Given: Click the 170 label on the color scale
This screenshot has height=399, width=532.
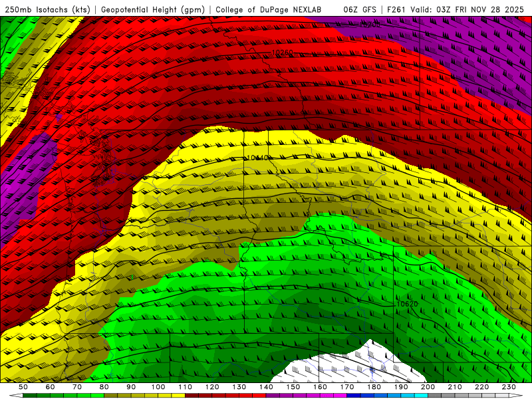Looking at the screenshot, I should pos(347,387).
